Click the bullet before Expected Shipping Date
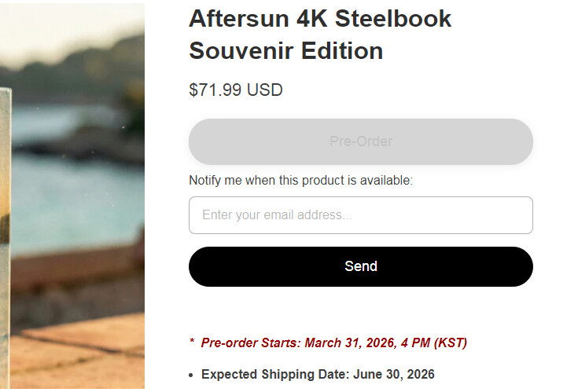Viewport: 567px width, 392px height. 192,376
